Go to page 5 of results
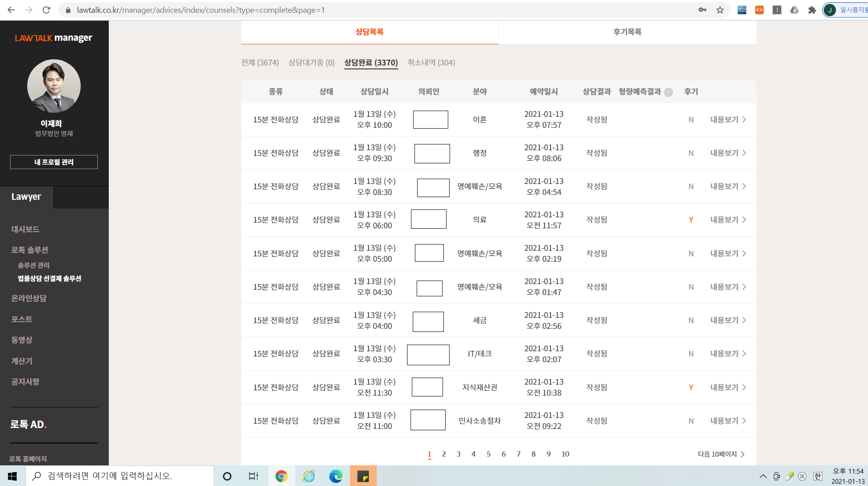 click(x=488, y=454)
